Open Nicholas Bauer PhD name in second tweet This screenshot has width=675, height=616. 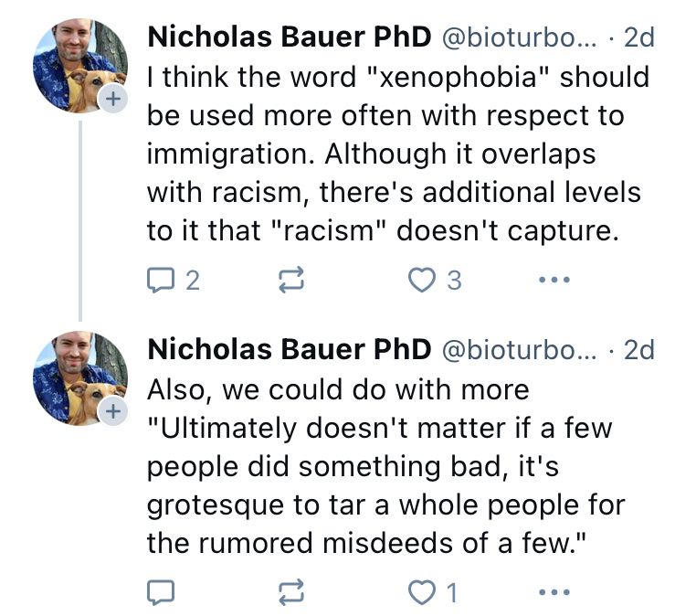[x=289, y=349]
